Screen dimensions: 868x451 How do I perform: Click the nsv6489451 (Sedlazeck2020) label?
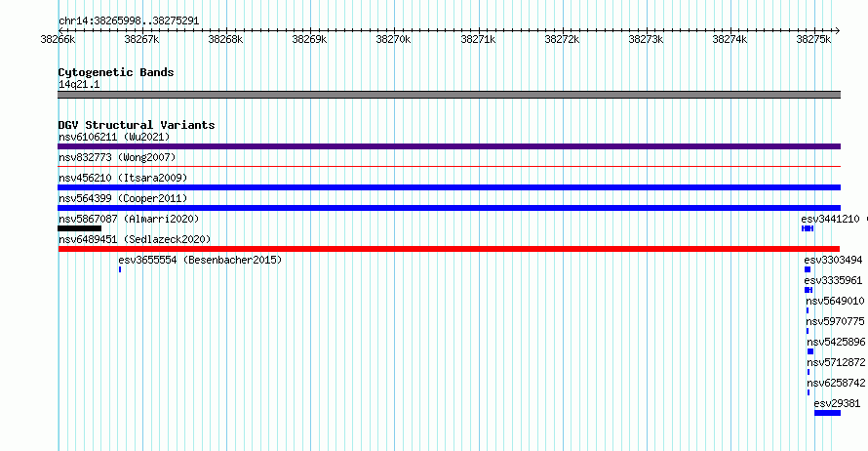click(x=135, y=239)
